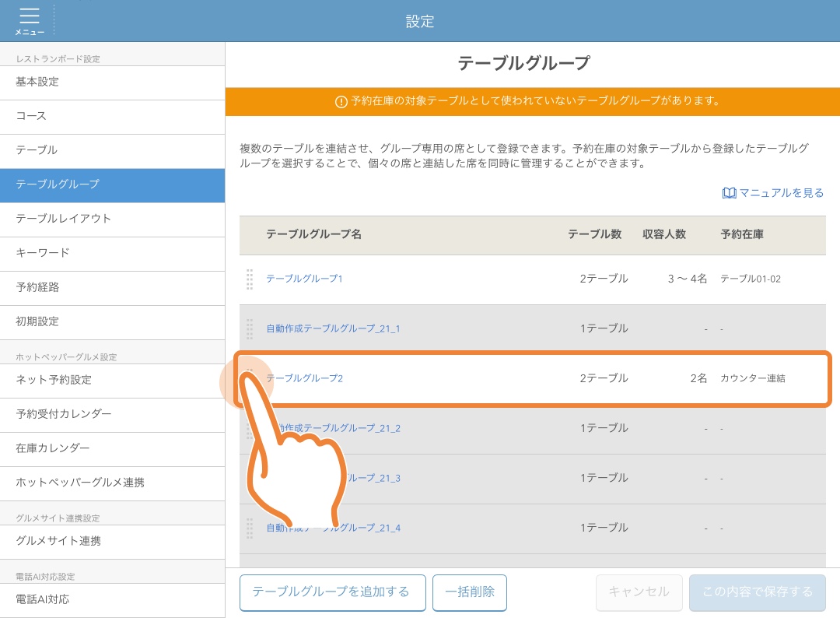Click the drag handle for テーブルグループ1
840x618 pixels.
tap(249, 279)
